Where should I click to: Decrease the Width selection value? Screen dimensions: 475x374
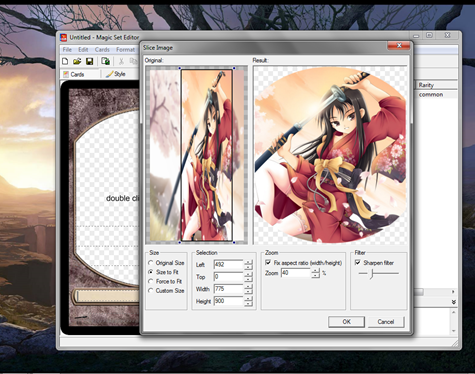(248, 292)
